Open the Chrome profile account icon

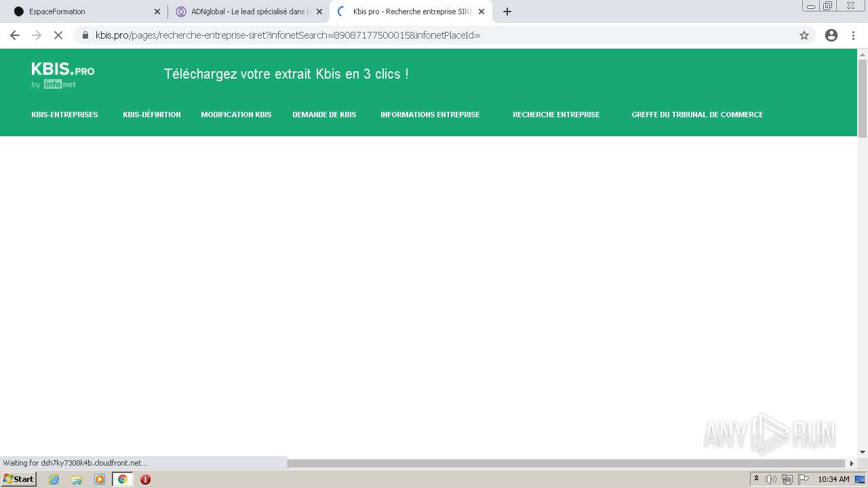(831, 35)
